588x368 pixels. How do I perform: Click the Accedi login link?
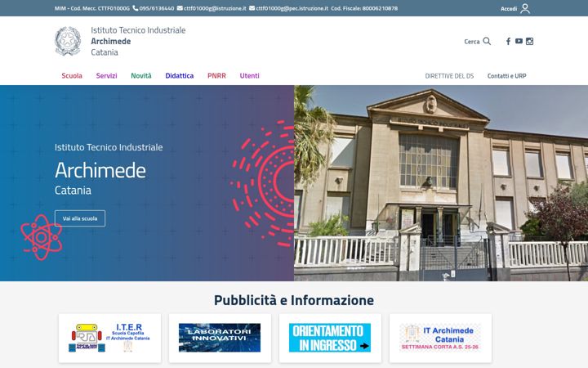coord(509,9)
